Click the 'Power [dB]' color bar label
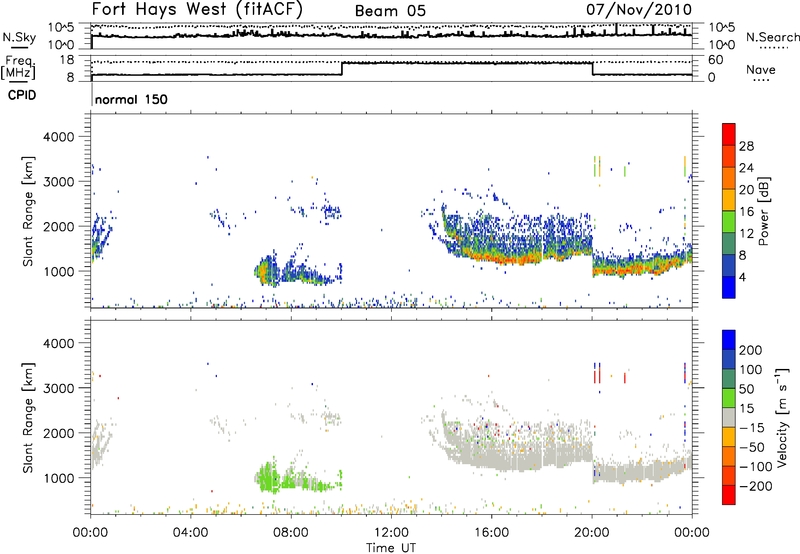Image resolution: width=800 pixels, height=554 pixels. [x=764, y=212]
